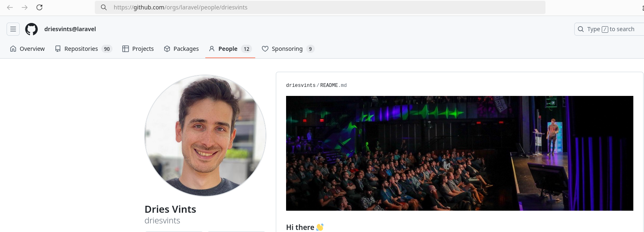Open the Sponsoring tab
This screenshot has width=644, height=232.
tap(288, 49)
